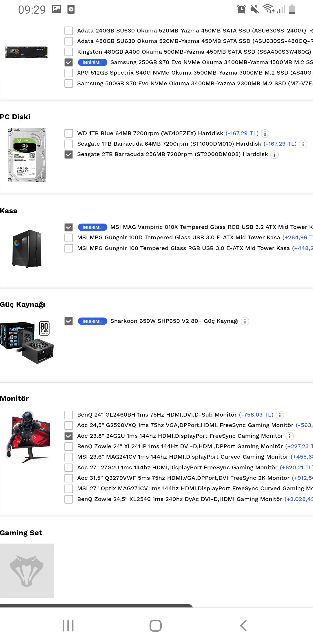The image size is (313, 644).
Task: Tap the Gaming Set section heading
Action: click(x=21, y=533)
